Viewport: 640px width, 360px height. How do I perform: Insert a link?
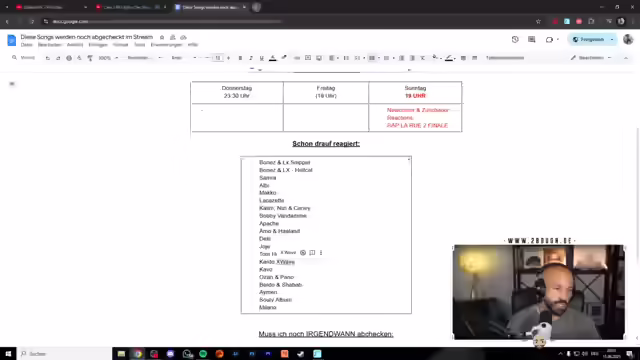pyautogui.click(x=297, y=58)
